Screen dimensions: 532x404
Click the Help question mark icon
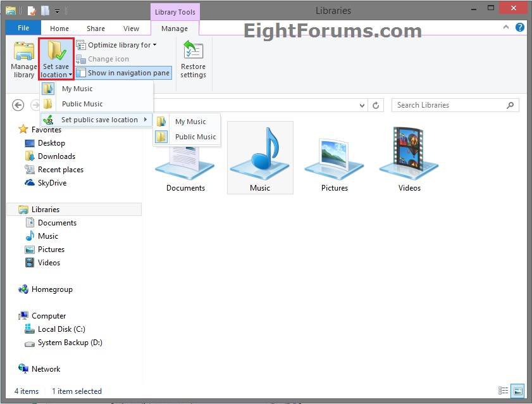click(x=520, y=28)
